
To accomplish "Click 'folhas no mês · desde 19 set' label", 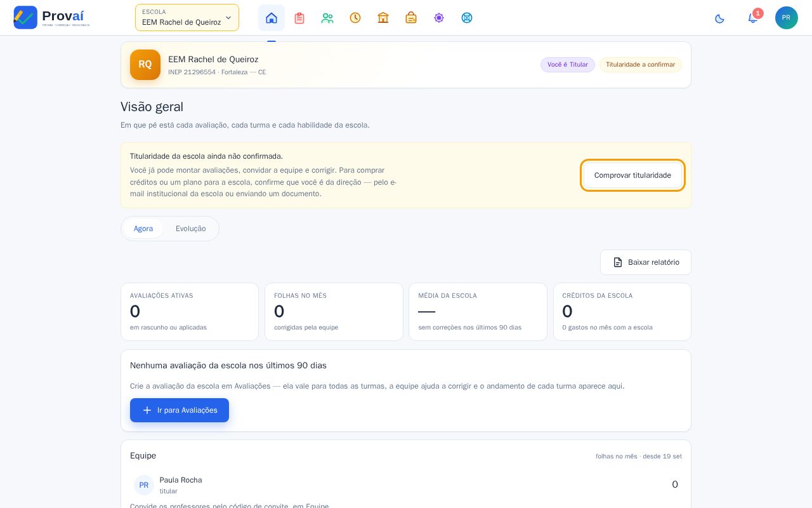I will point(639,457).
